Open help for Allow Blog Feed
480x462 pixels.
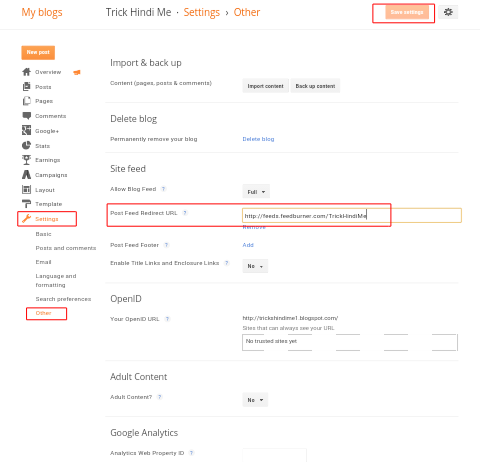(163, 189)
